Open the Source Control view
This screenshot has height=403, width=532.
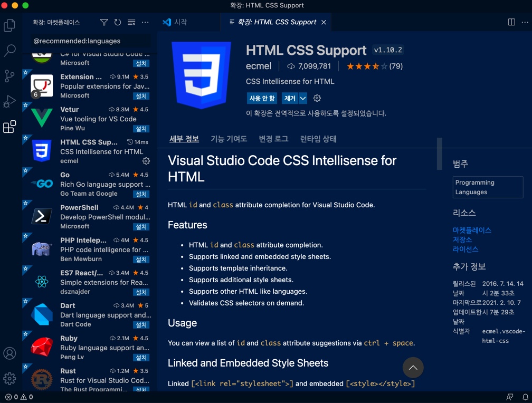[9, 75]
